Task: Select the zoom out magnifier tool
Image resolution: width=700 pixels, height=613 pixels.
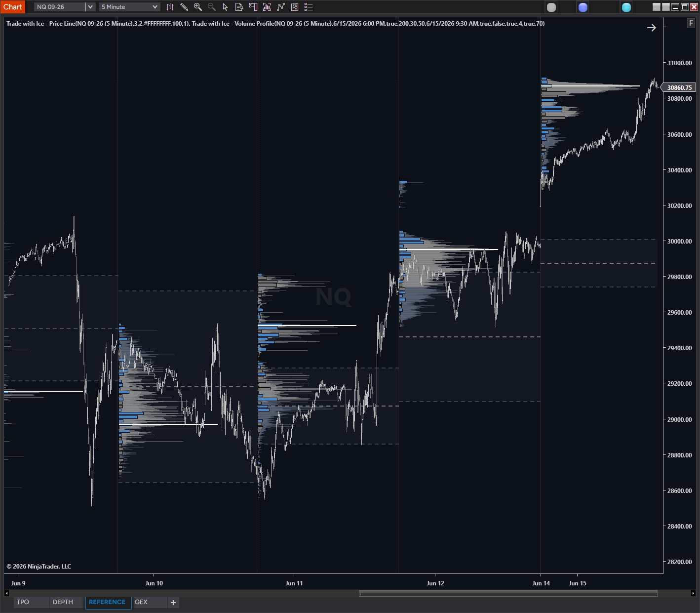Action: point(212,7)
